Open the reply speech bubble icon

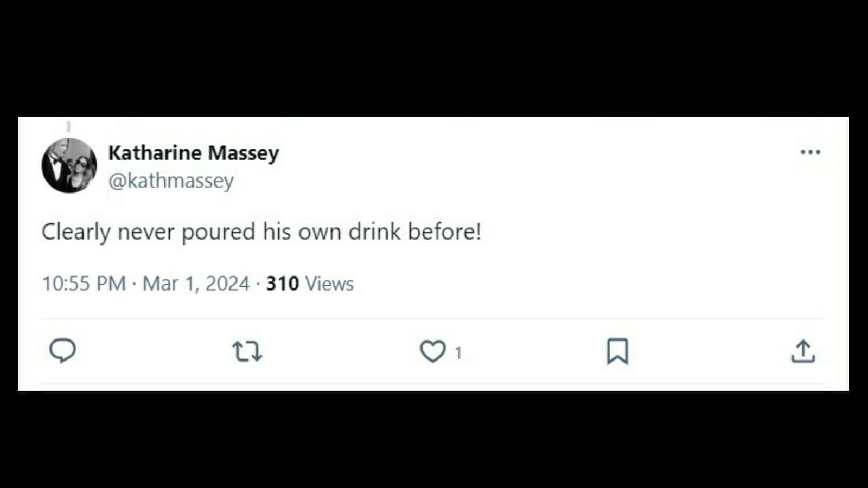[x=63, y=351]
